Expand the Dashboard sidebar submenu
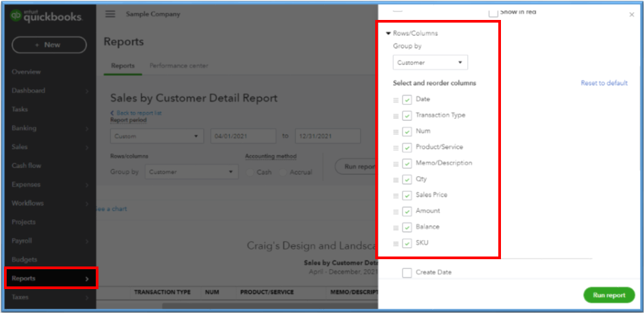 [x=86, y=91]
